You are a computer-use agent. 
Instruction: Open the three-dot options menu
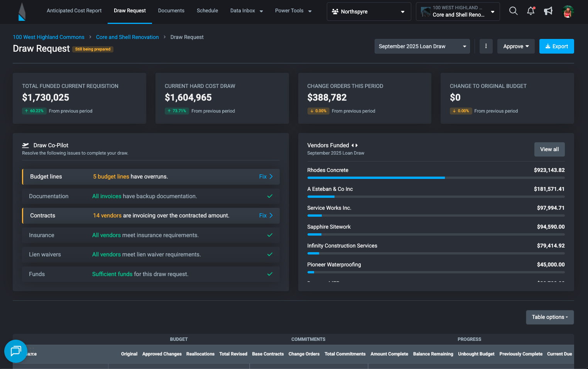(x=486, y=46)
